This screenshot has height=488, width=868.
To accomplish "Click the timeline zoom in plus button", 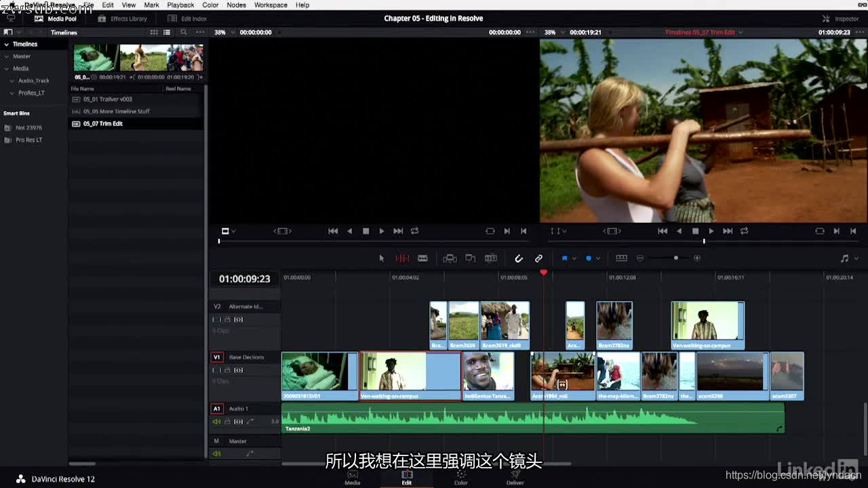I will (x=697, y=258).
